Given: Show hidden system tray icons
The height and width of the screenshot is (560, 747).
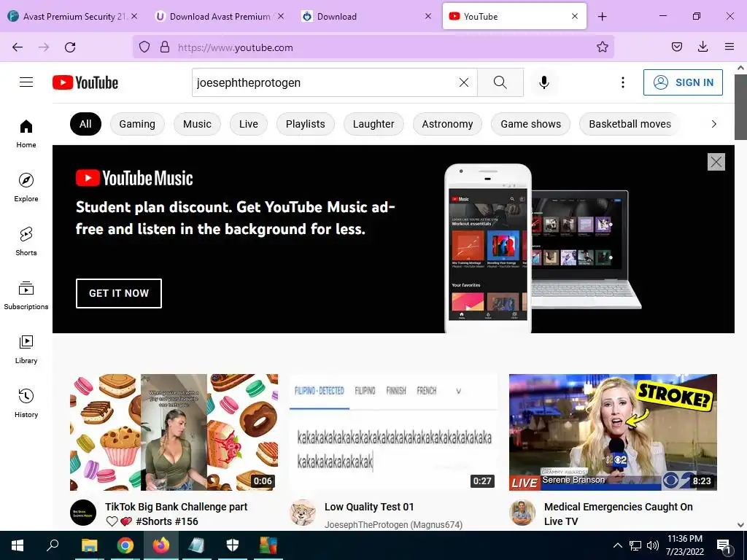Looking at the screenshot, I should [617, 545].
